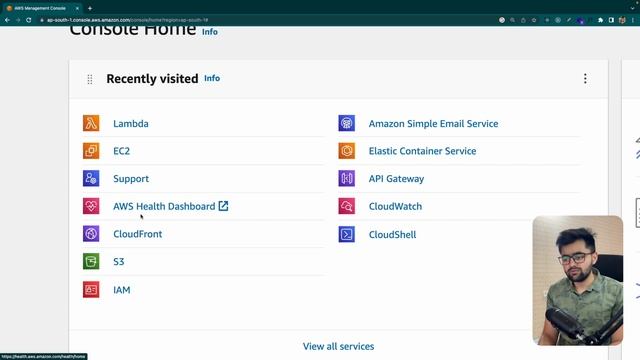
Task: Click the Amazon Simple Email Service icon
Action: click(347, 123)
